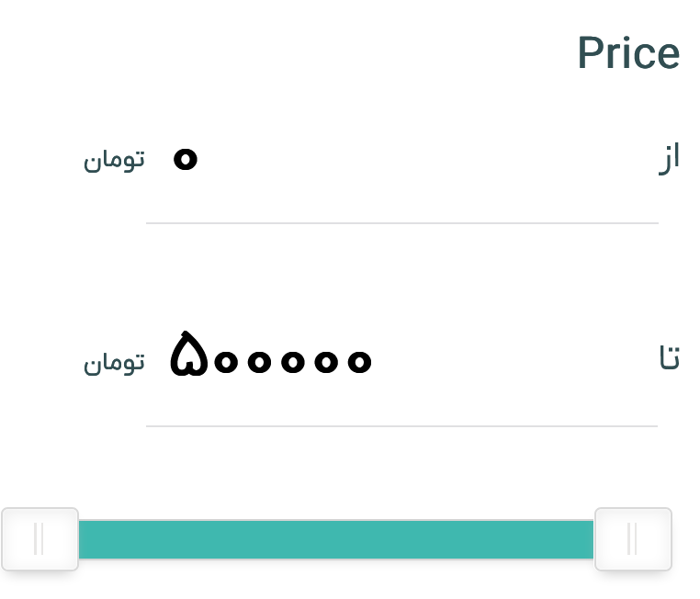This screenshot has height=599, width=700.
Task: Click the underline beneath the maximum price field
Action: [x=401, y=426]
